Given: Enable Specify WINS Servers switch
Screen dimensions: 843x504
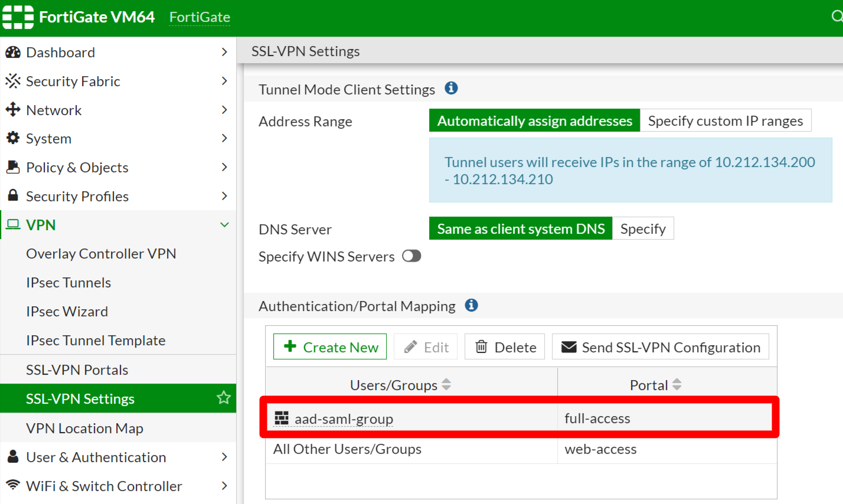Looking at the screenshot, I should tap(411, 256).
